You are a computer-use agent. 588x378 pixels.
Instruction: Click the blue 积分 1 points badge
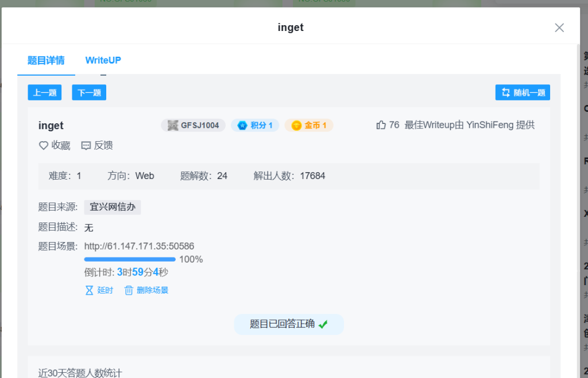[x=255, y=125]
